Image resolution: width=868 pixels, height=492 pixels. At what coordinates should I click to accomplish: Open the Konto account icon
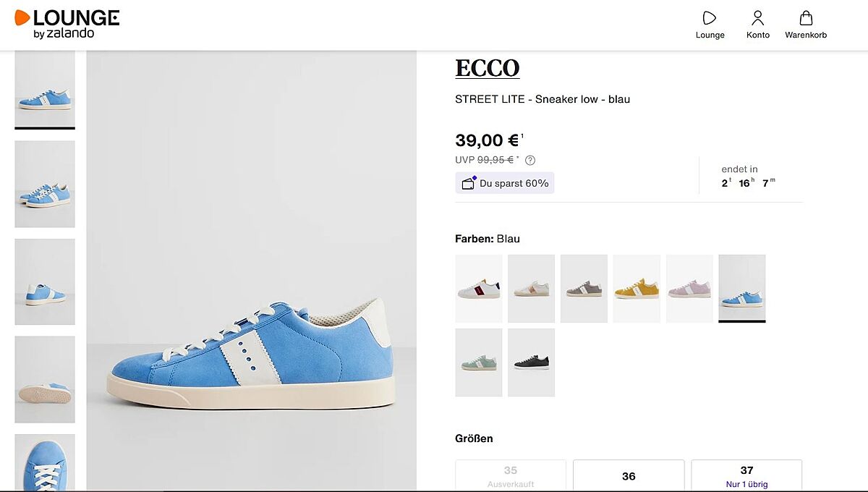757,19
